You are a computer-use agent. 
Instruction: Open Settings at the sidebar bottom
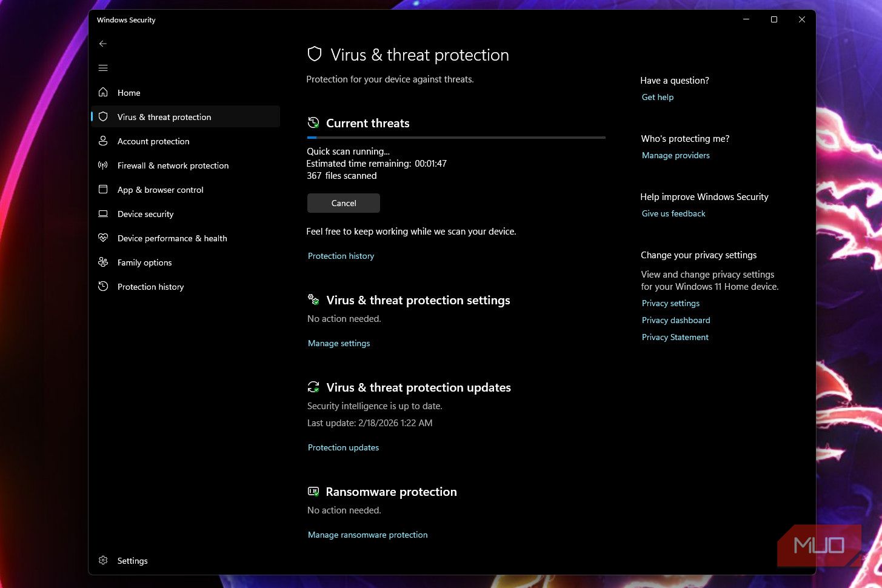(x=185, y=560)
